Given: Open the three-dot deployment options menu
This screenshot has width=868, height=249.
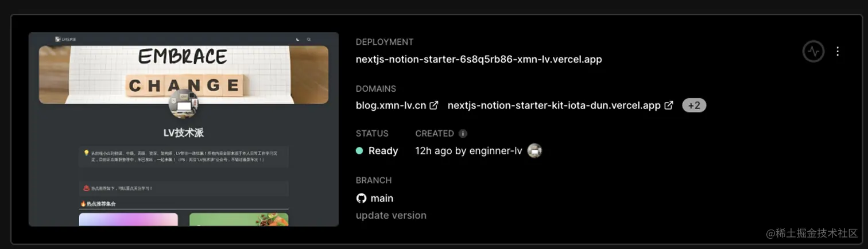Looking at the screenshot, I should (x=838, y=52).
